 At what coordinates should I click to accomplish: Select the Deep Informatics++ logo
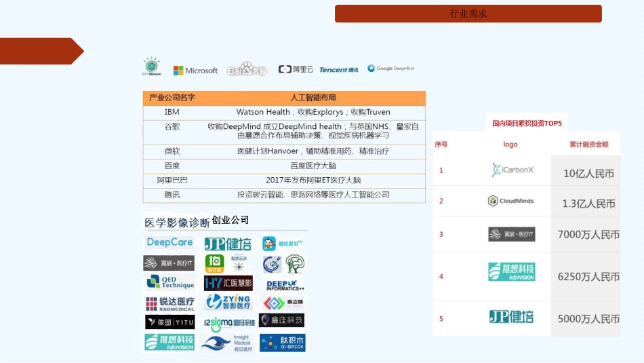point(285,285)
